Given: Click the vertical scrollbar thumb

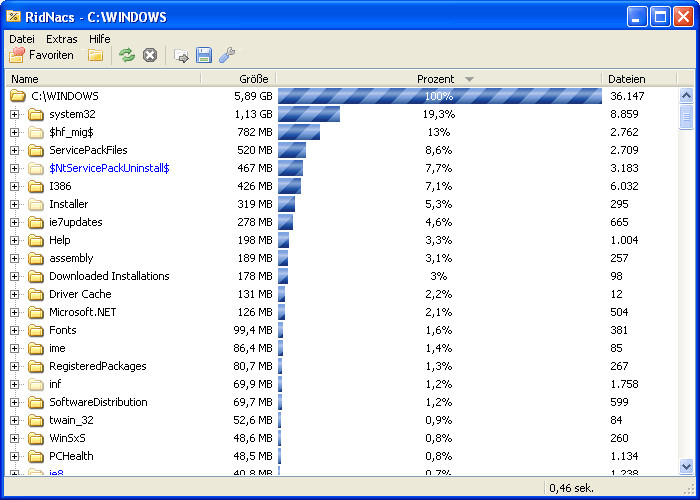Looking at the screenshot, I should pos(686,117).
